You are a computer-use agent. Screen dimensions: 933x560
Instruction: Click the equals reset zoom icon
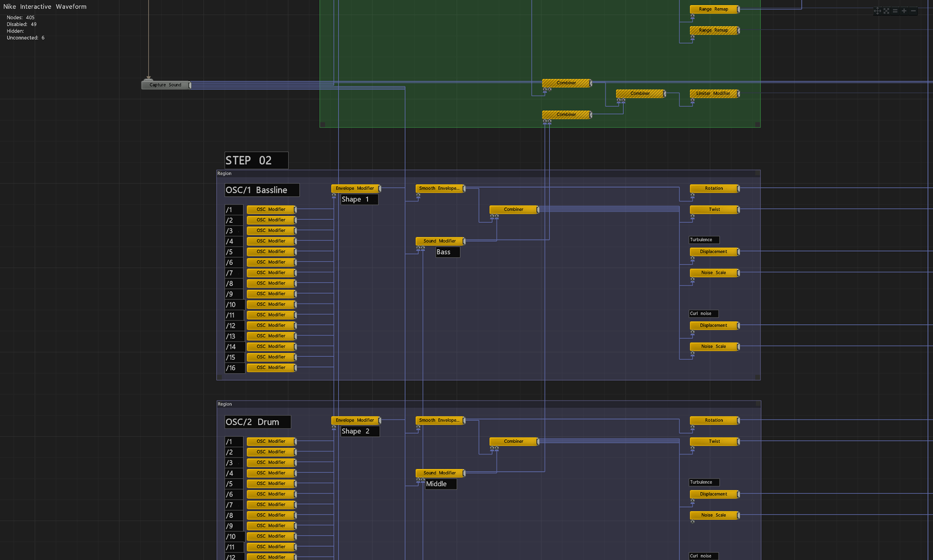click(x=895, y=11)
